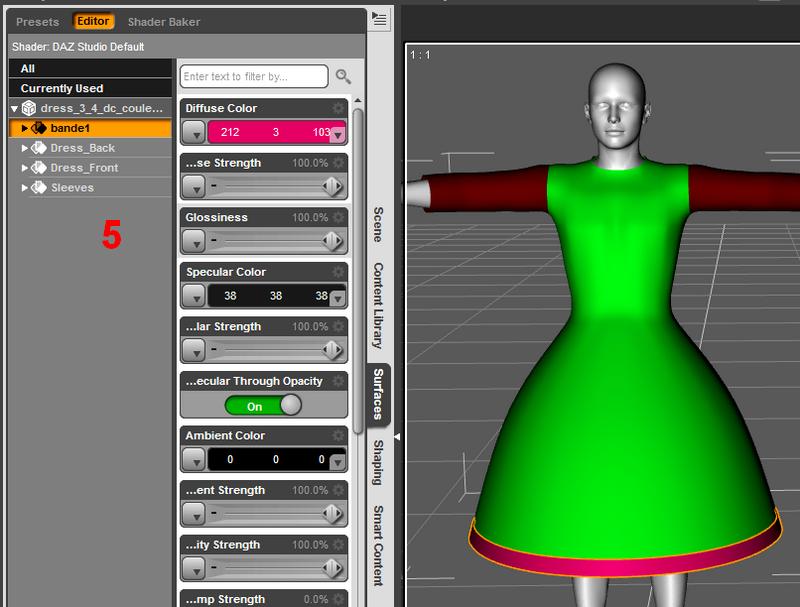Open the Shaping side tab
The height and width of the screenshot is (607, 800).
click(378, 462)
